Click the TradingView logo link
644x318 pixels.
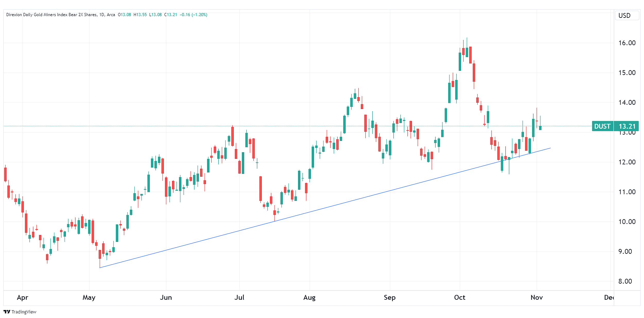click(x=20, y=312)
